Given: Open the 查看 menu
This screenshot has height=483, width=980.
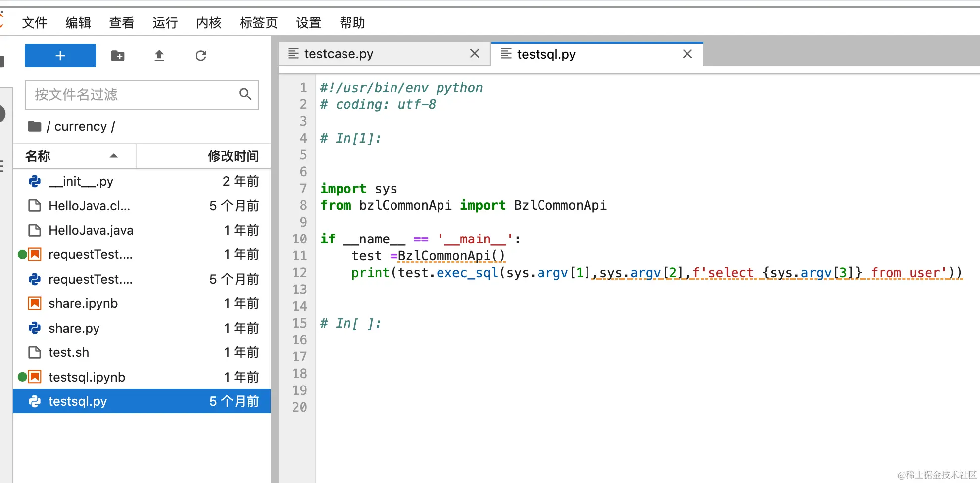Looking at the screenshot, I should [122, 23].
